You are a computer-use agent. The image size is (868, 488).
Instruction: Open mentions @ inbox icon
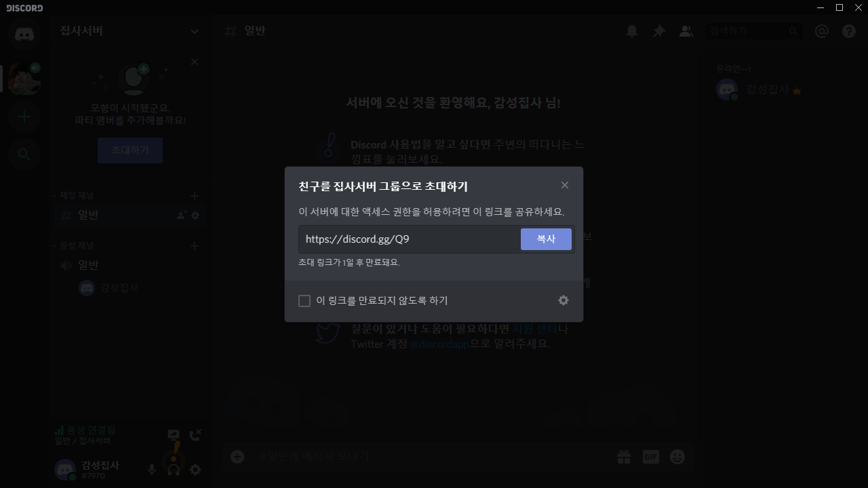(x=822, y=31)
